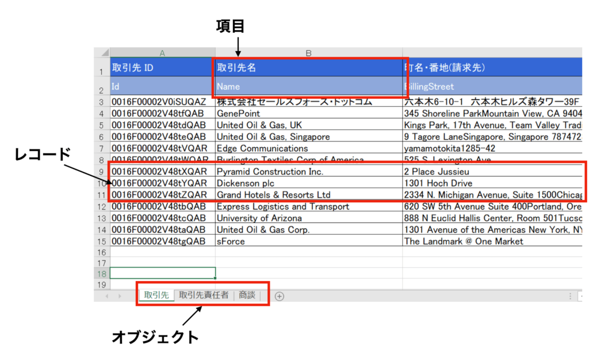Select the 町名・番地(請求先) header cell
The width and height of the screenshot is (589, 364).
pos(492,67)
